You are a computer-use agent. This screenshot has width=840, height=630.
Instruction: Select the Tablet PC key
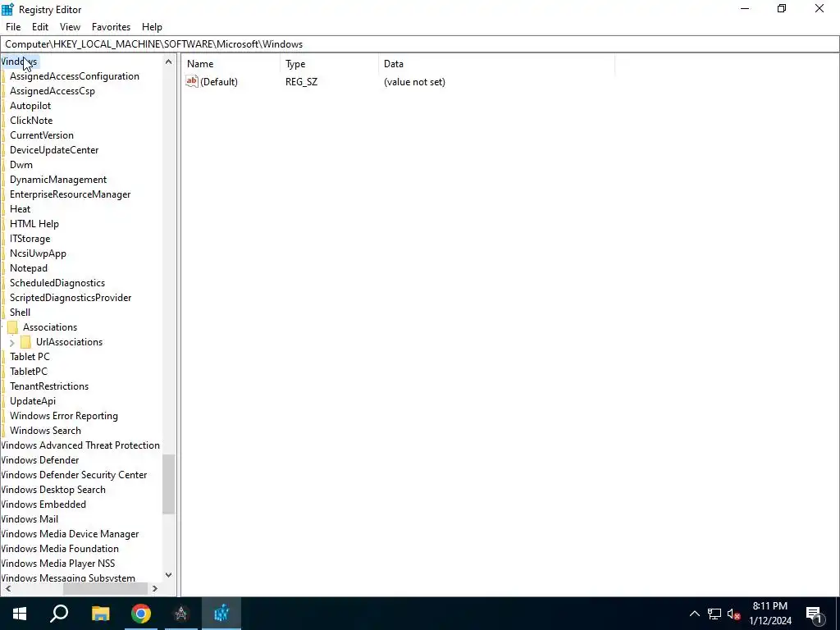coord(30,357)
